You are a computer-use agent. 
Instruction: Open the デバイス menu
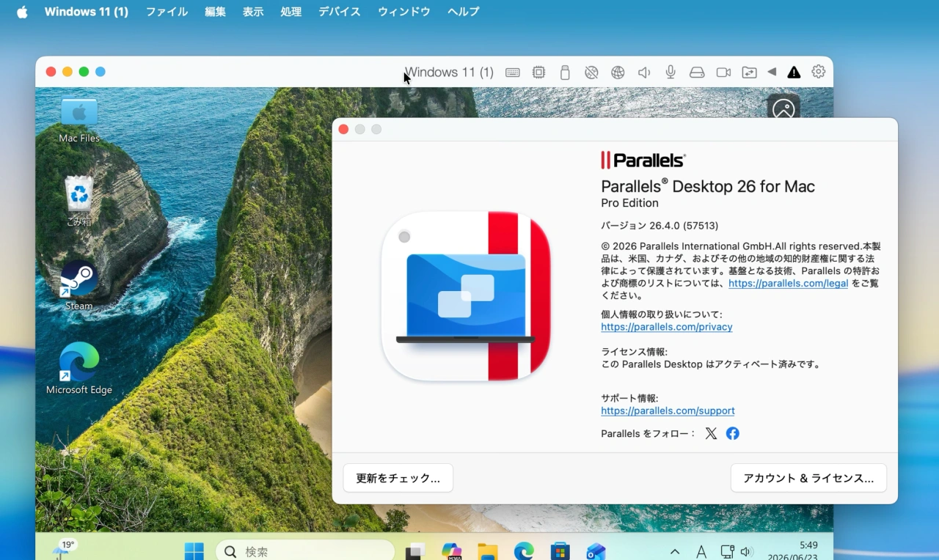coord(340,12)
